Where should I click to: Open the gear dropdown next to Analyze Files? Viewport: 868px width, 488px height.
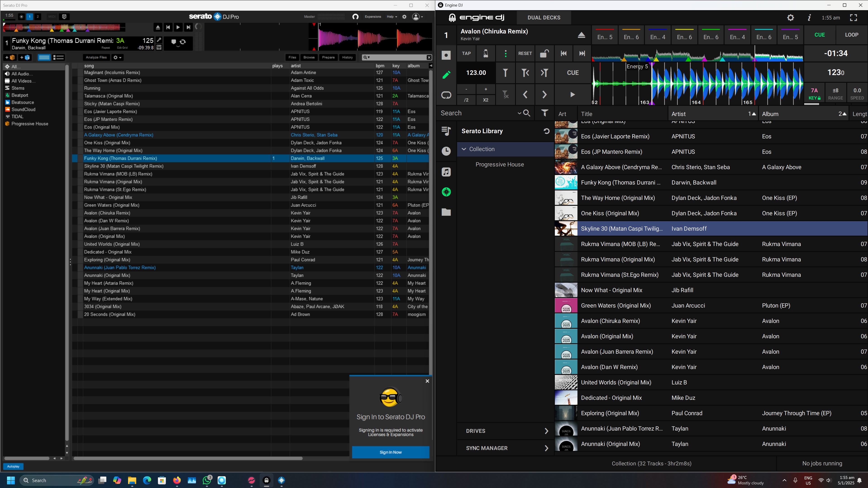(117, 58)
